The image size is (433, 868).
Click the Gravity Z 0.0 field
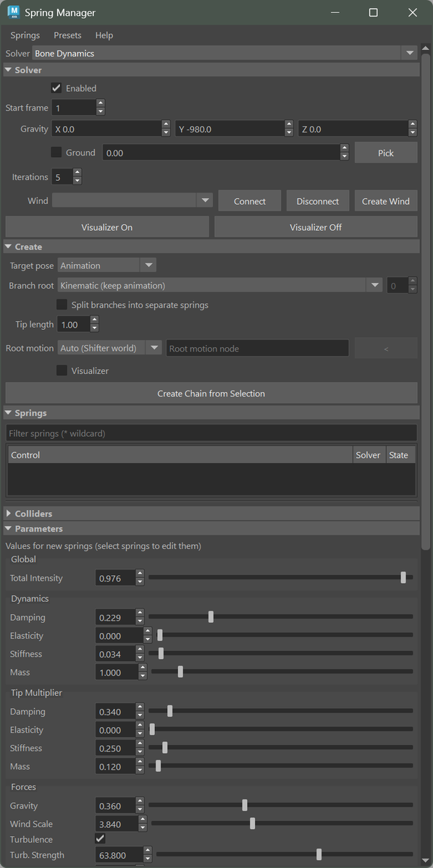coord(353,129)
